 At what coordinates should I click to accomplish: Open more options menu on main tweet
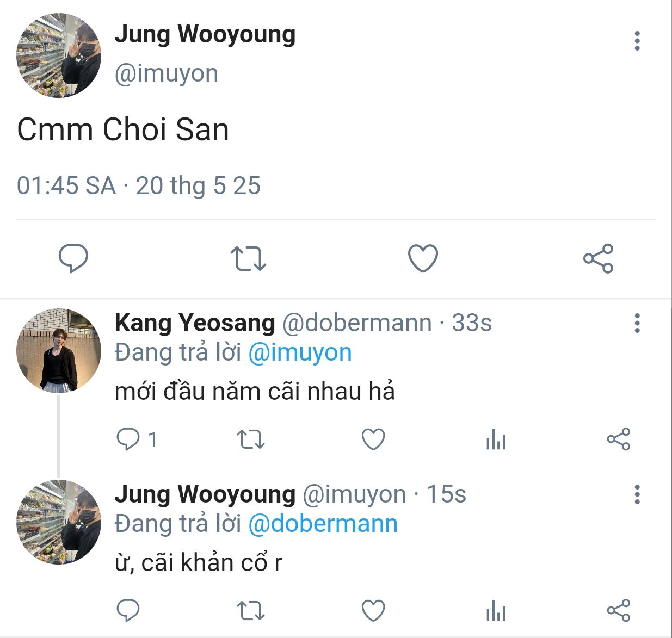[x=637, y=41]
